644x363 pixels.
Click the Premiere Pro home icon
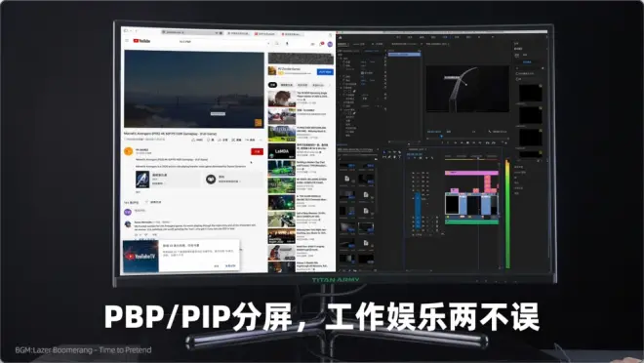(x=341, y=38)
